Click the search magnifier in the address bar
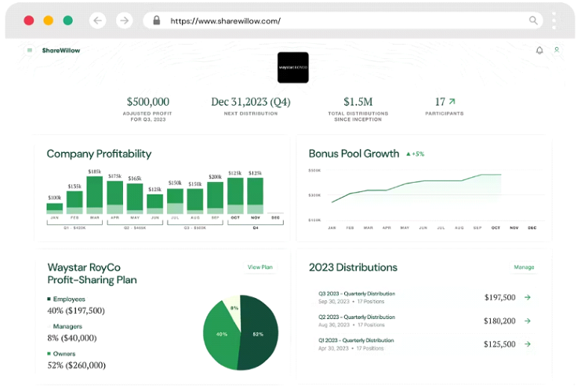The image size is (581, 392). [x=533, y=20]
